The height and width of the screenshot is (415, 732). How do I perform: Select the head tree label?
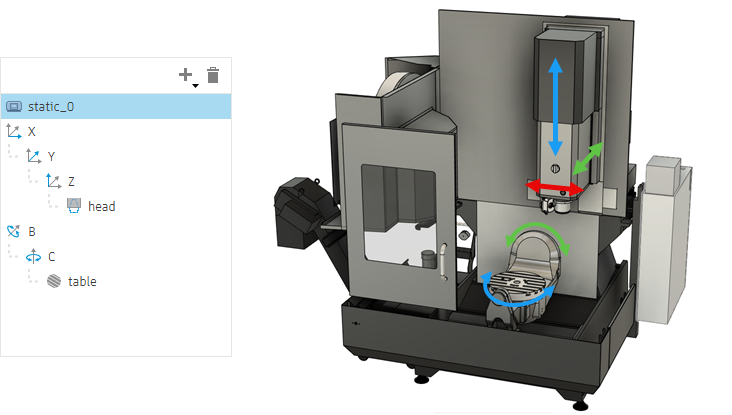[102, 206]
